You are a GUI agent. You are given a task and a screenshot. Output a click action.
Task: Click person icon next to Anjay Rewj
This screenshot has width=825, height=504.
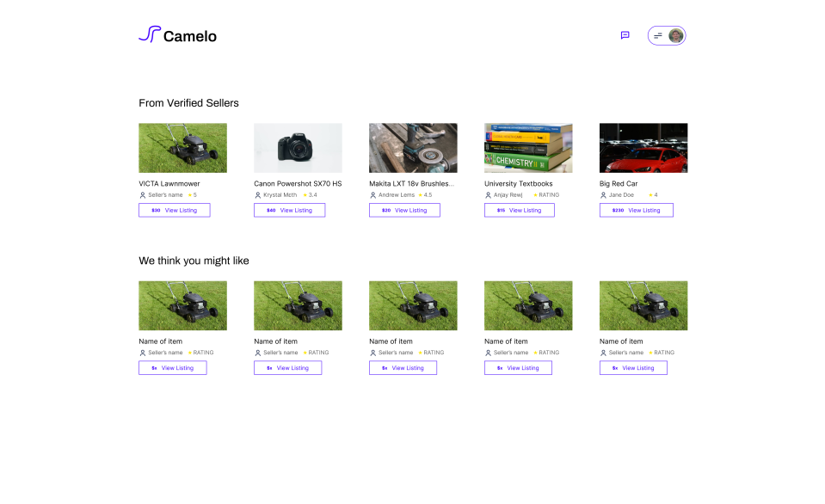click(x=489, y=195)
